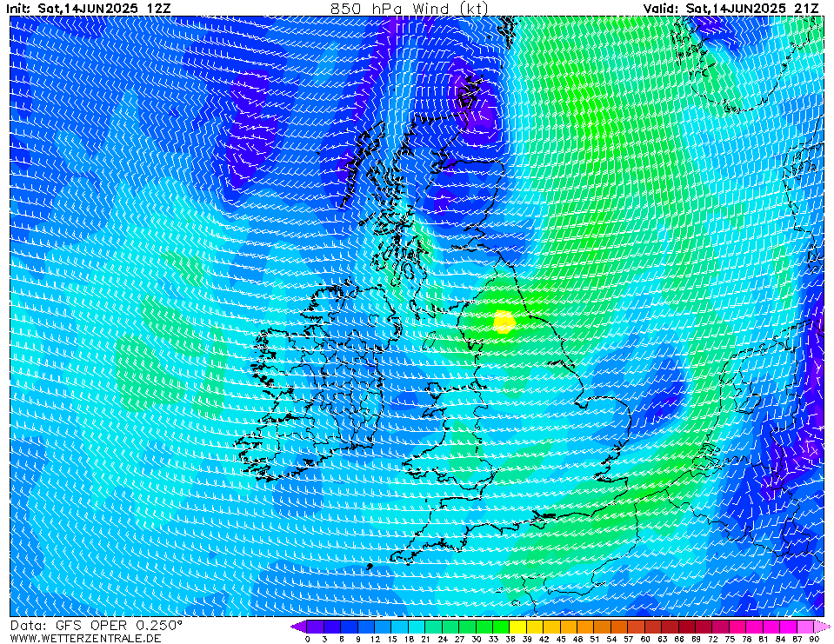Click the '36' scale label
This screenshot has height=644, width=834.
[510, 639]
